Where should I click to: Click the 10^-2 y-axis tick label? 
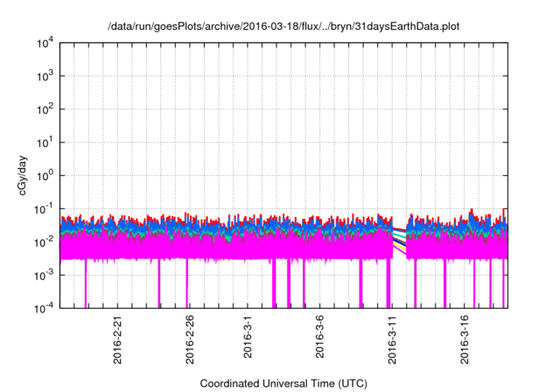point(44,242)
